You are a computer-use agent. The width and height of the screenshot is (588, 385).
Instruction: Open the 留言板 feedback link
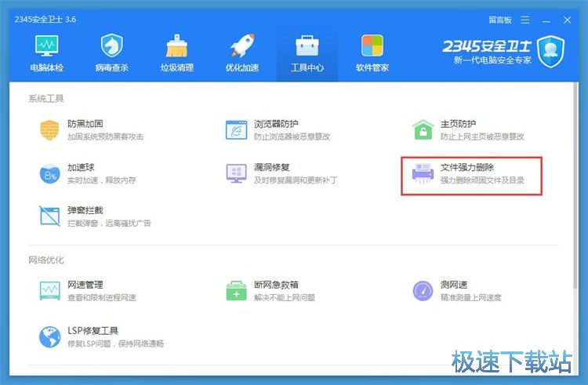[x=500, y=20]
